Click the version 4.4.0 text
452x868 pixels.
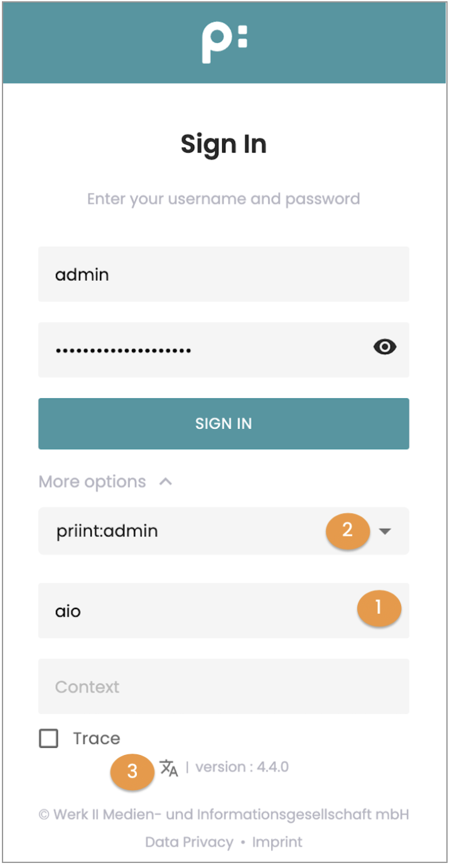[242, 768]
